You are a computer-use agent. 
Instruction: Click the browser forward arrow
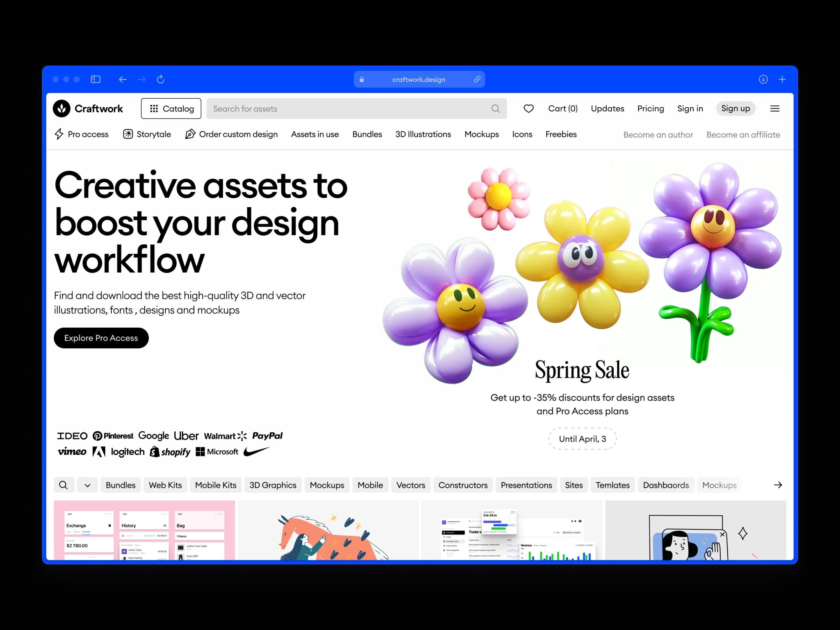pos(142,79)
